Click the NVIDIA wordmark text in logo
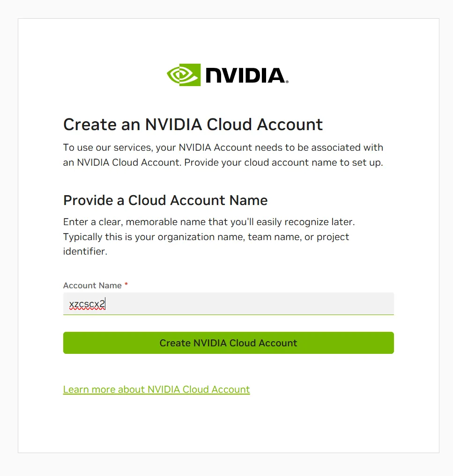Image resolution: width=453 pixels, height=476 pixels. point(244,75)
